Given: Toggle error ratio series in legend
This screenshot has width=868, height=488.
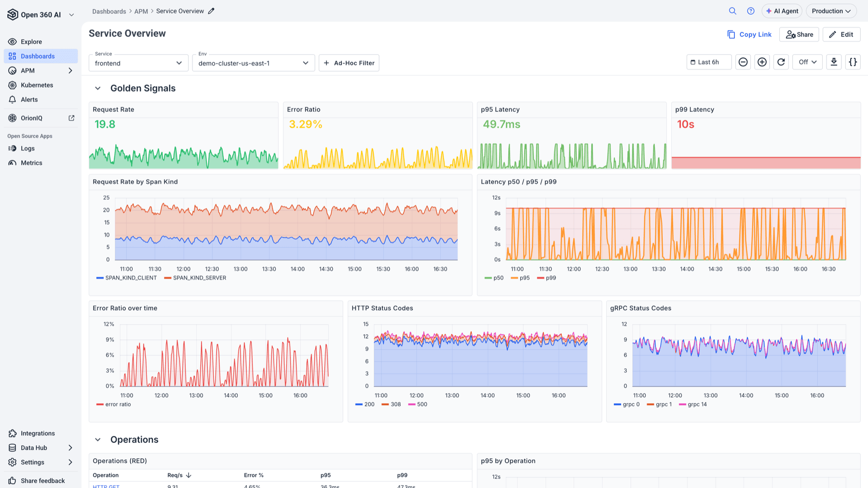Looking at the screenshot, I should coord(113,405).
